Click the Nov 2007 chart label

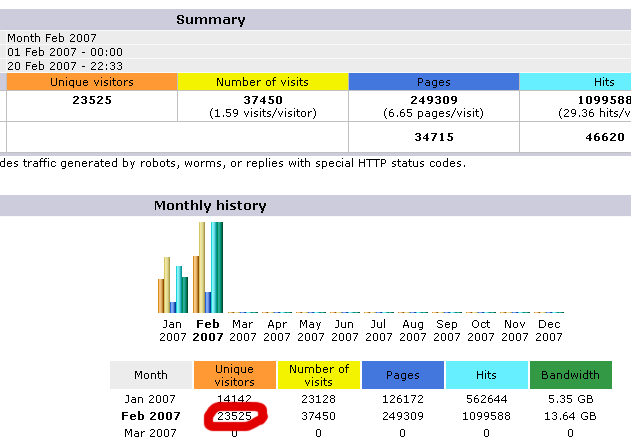pyautogui.click(x=515, y=330)
